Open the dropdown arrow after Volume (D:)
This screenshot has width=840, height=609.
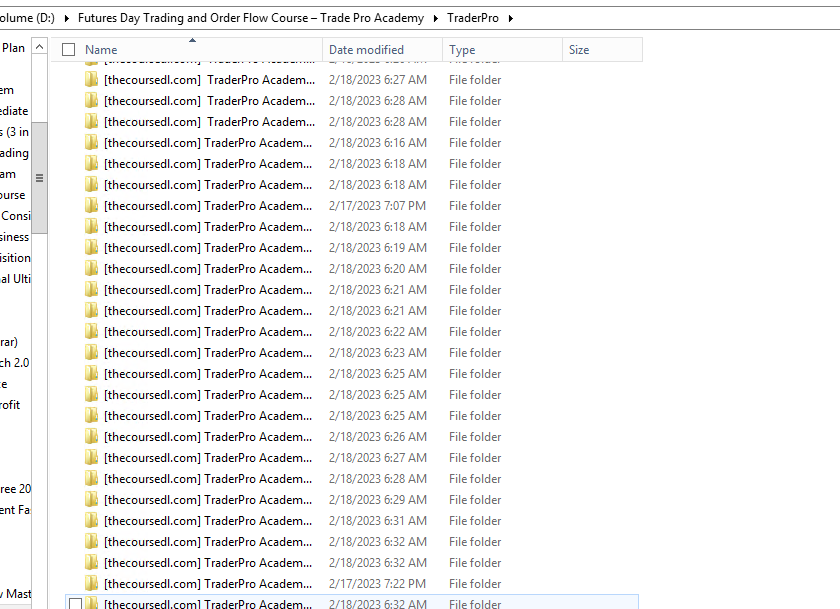click(x=67, y=18)
